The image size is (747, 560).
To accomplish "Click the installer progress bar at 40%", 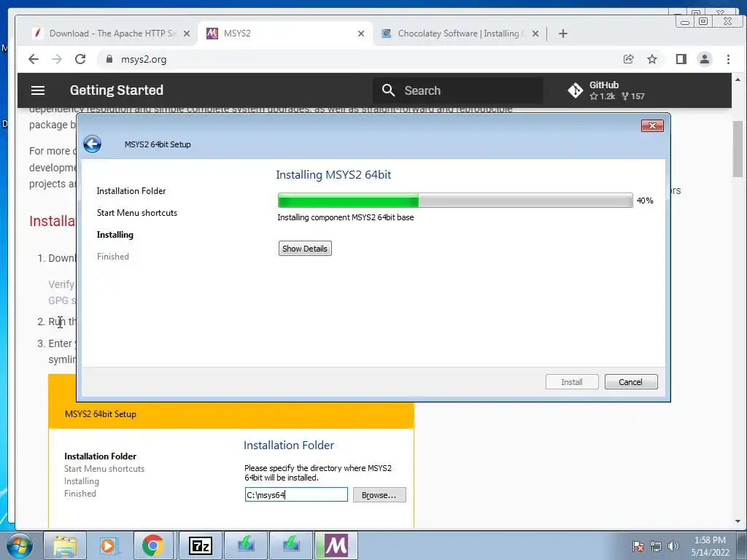I will coord(455,201).
